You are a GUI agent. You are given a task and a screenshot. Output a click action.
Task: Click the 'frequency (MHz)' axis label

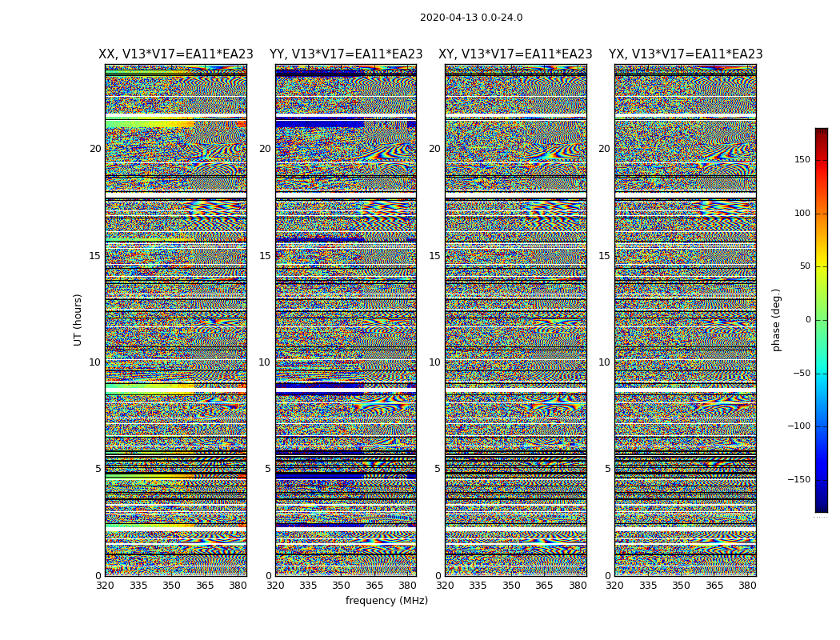[x=386, y=600]
